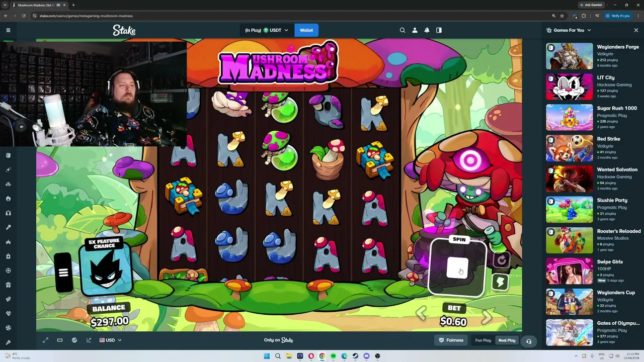Open the Chrome three-dot menu
This screenshot has width=644, height=362.
(x=638, y=16)
